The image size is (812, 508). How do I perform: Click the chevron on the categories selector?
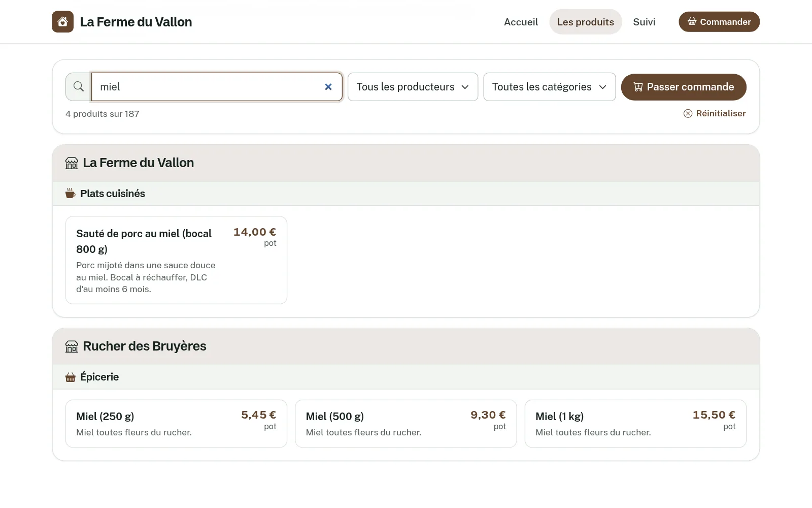603,87
